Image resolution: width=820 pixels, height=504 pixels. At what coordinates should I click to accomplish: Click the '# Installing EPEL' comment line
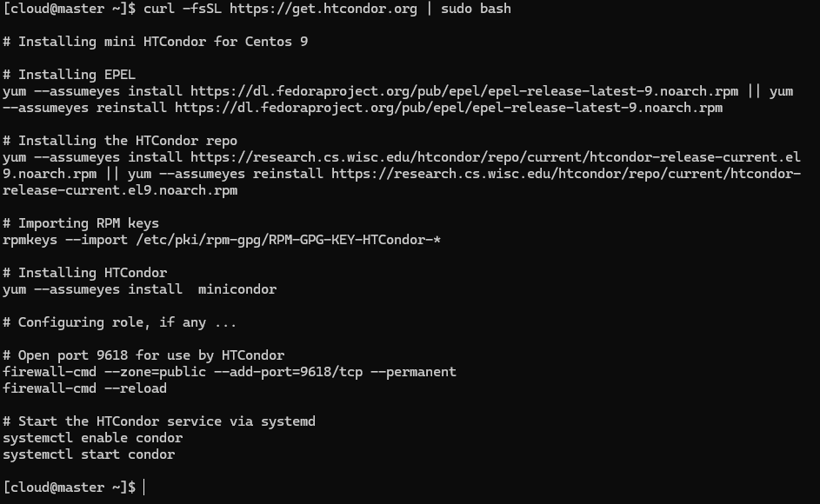(x=69, y=75)
